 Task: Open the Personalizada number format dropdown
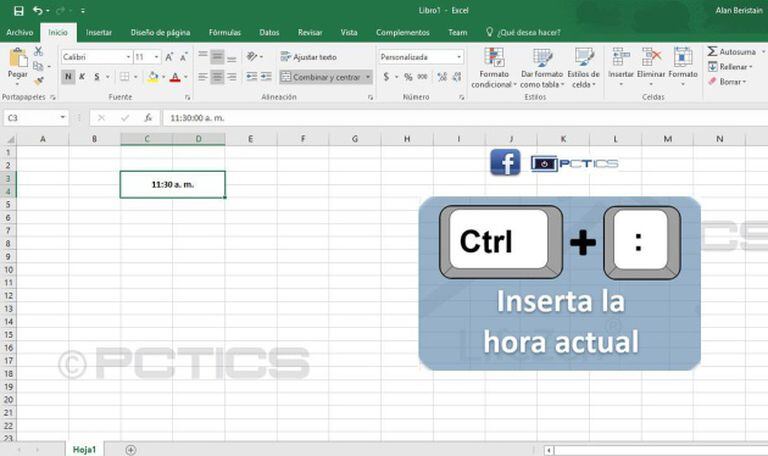[x=459, y=57]
